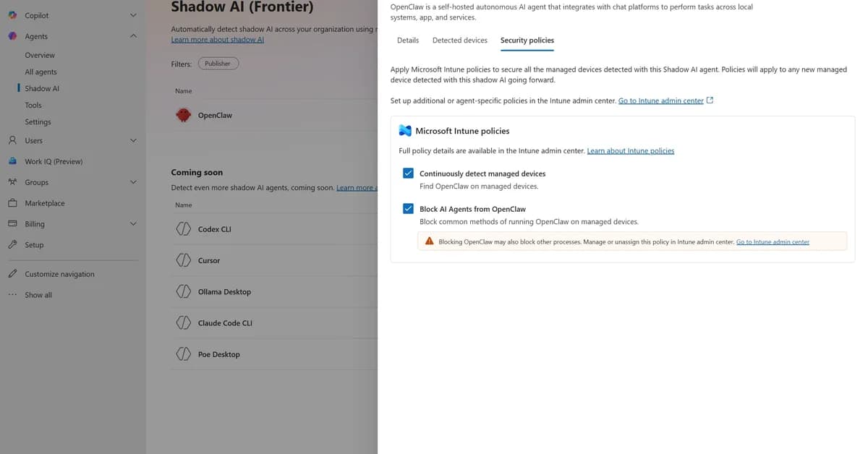The height and width of the screenshot is (454, 868).
Task: Click the Codex CLI code icon
Action: tap(184, 229)
